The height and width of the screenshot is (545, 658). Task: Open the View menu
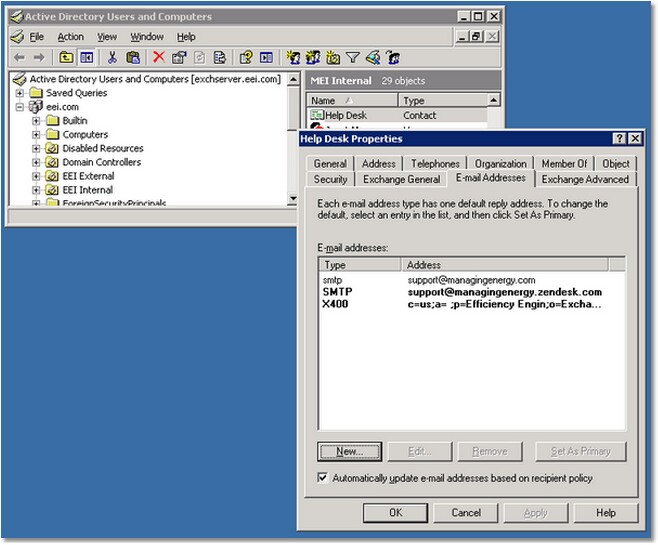click(107, 37)
